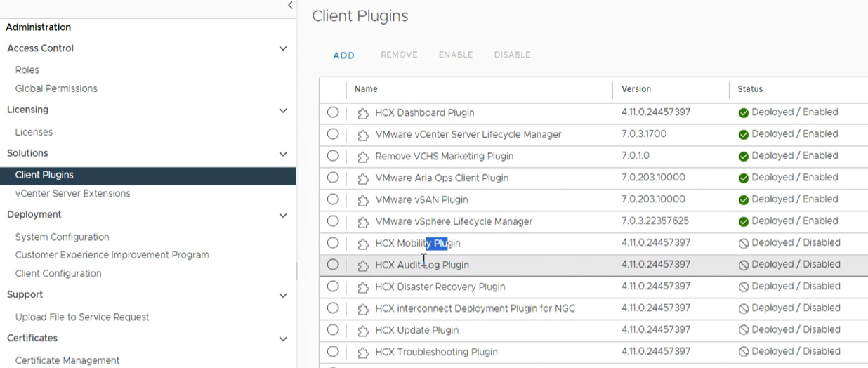Click the puzzle icon beside HCX Dashboard Plugin
The height and width of the screenshot is (368, 868).
click(x=363, y=113)
